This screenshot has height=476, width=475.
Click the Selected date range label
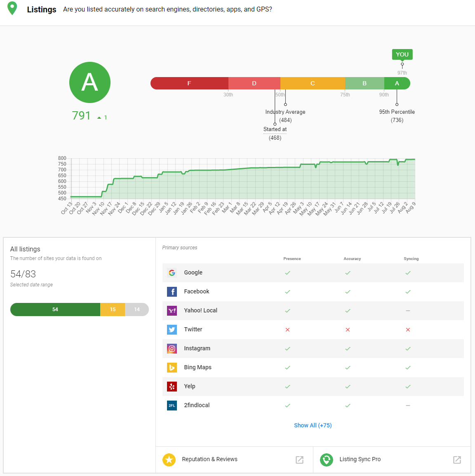click(x=31, y=285)
